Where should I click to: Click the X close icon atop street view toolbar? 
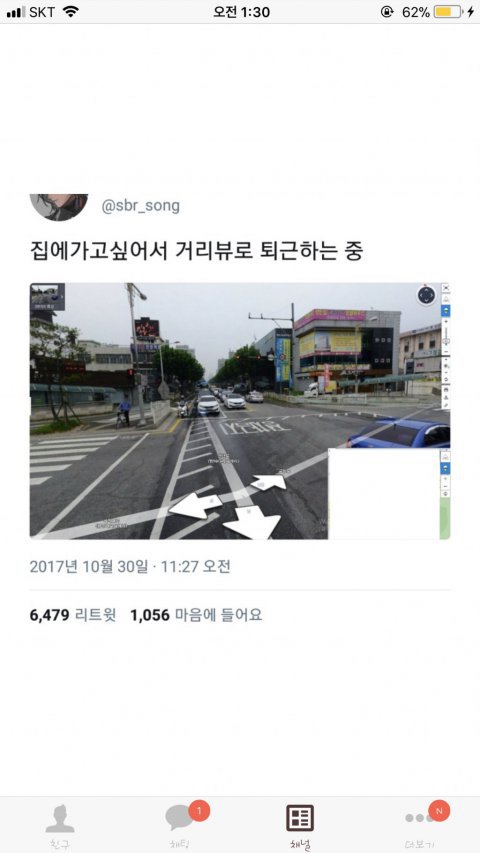point(446,288)
